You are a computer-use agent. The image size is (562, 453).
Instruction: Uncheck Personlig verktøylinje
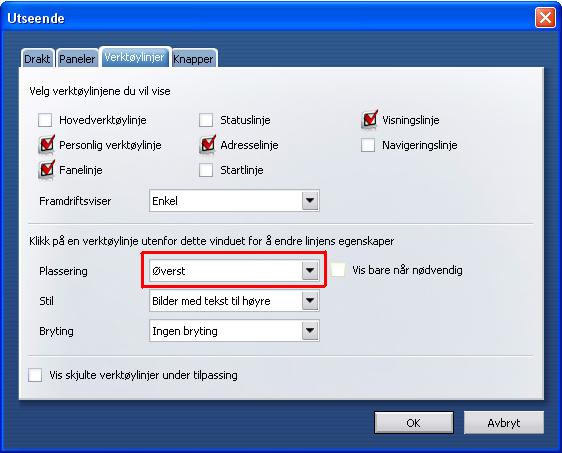pos(46,145)
